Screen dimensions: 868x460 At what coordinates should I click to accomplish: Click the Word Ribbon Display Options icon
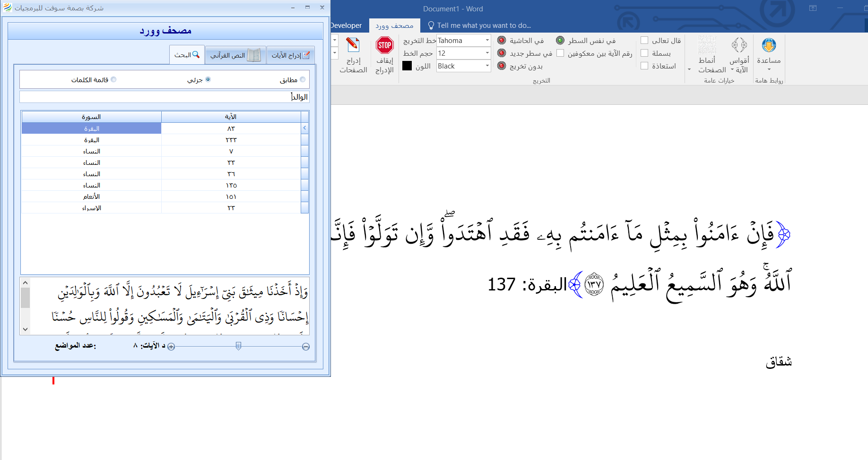(x=813, y=8)
